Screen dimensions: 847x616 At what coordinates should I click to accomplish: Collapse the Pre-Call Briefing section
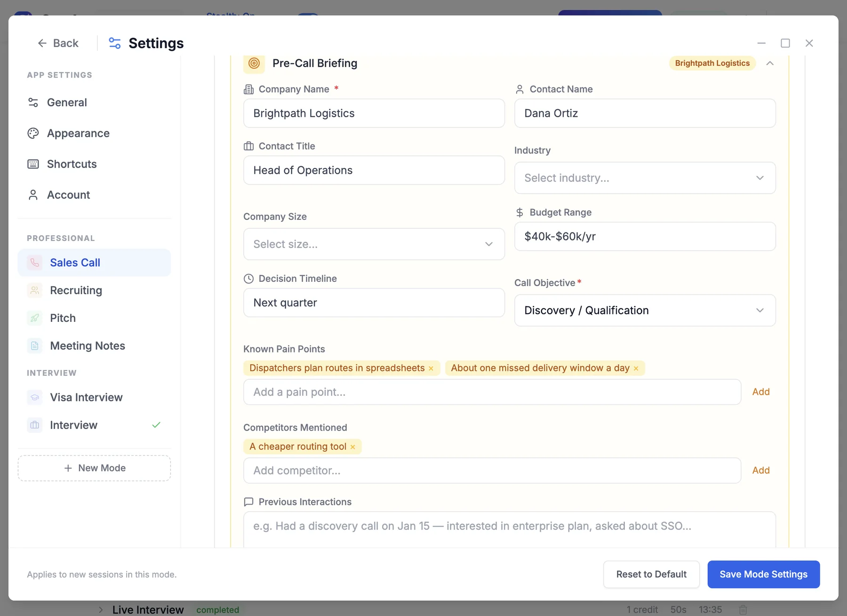click(770, 63)
